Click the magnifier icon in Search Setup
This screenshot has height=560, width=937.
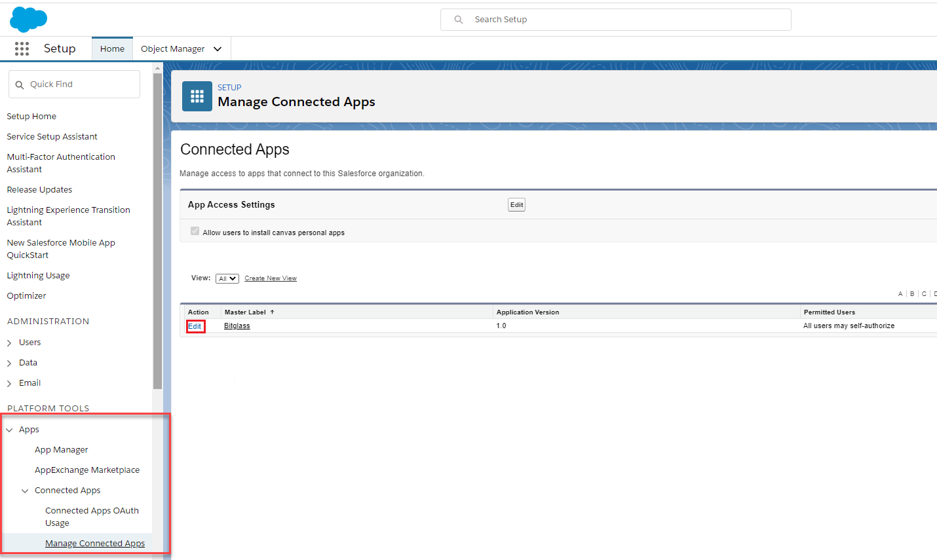pyautogui.click(x=458, y=19)
